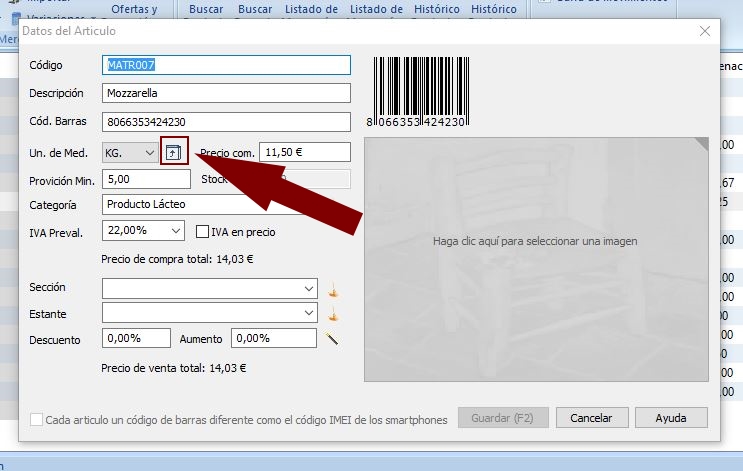Click the Datos del Articulo title text

pos(69,31)
